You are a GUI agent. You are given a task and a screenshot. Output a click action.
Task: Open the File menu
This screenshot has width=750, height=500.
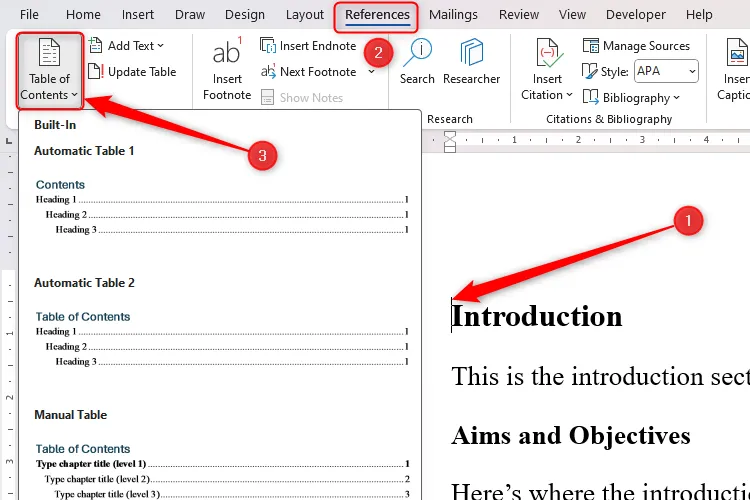(30, 15)
